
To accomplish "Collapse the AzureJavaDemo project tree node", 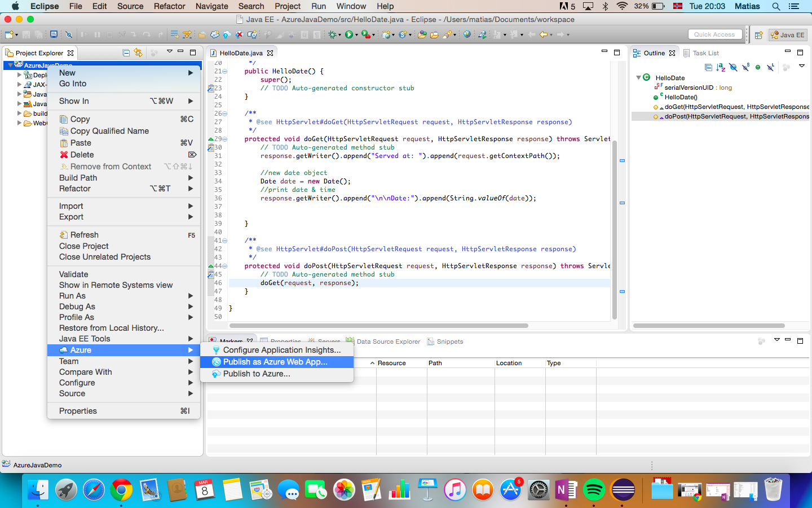I will click(x=10, y=65).
